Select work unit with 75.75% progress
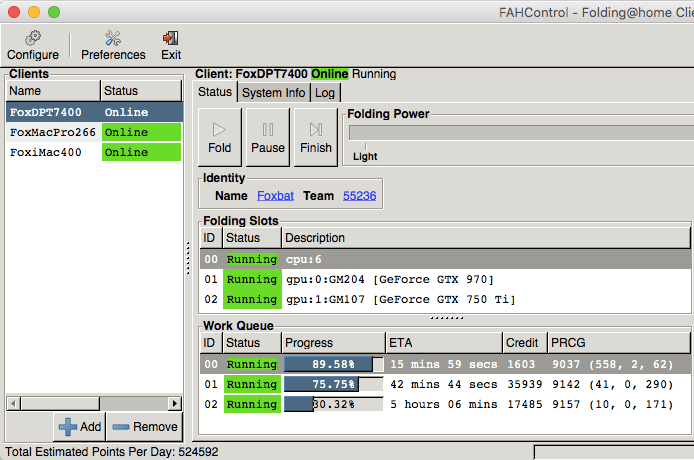694x460 pixels. (x=445, y=384)
